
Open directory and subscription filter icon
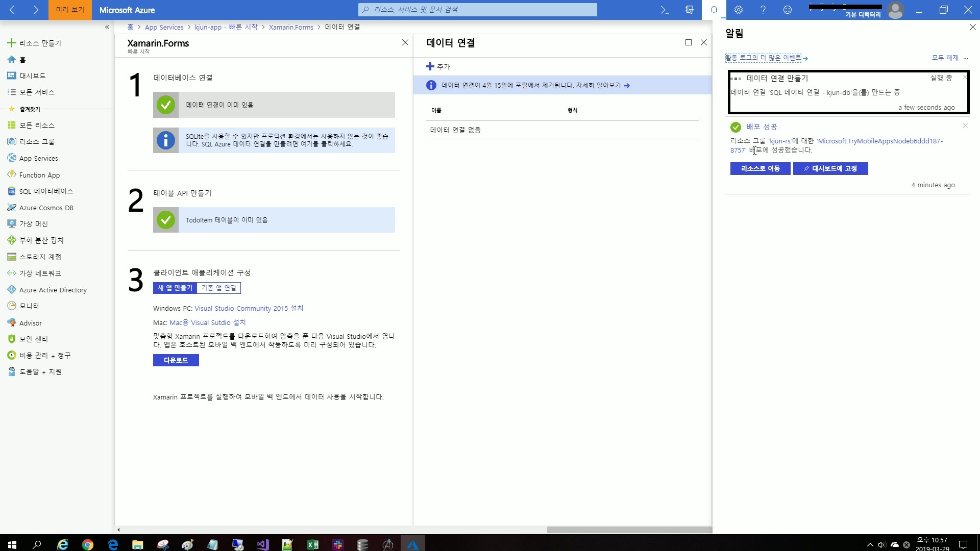click(x=690, y=10)
